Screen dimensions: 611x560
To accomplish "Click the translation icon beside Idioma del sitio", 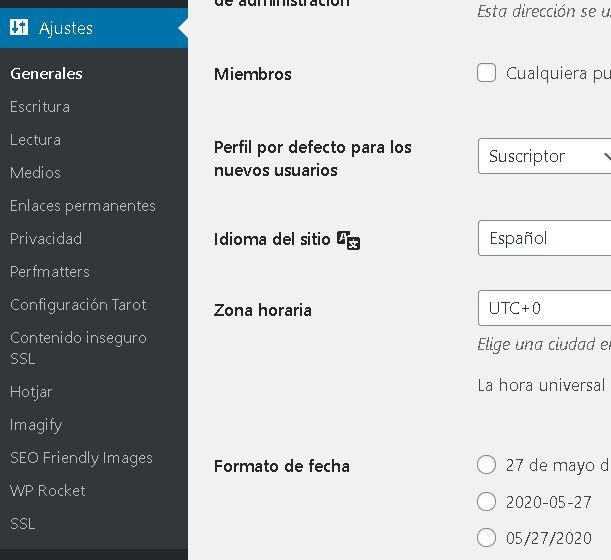I will click(x=348, y=240).
